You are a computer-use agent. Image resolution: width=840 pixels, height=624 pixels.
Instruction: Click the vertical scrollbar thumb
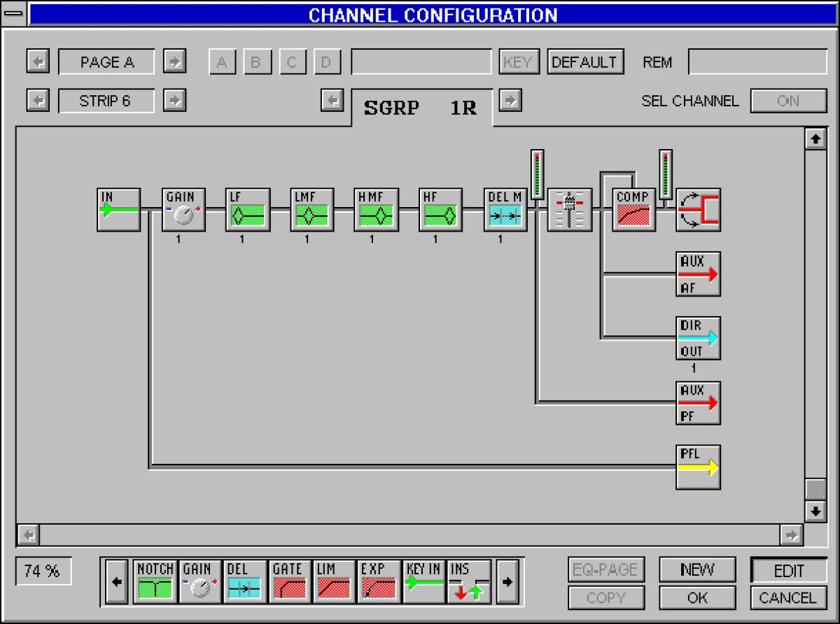(x=815, y=488)
